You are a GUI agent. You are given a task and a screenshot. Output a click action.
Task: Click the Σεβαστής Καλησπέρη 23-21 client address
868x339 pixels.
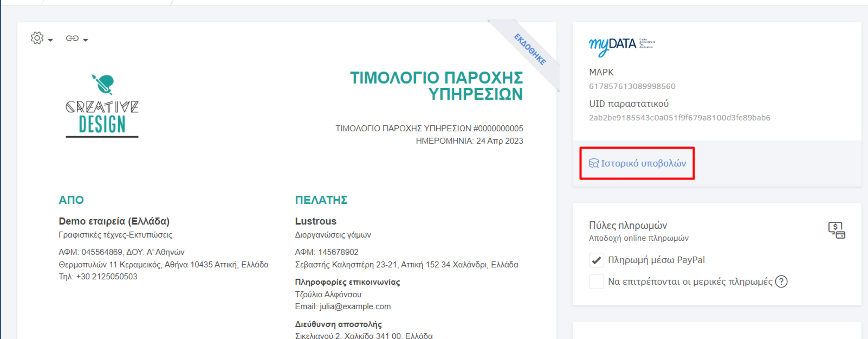[406, 265]
